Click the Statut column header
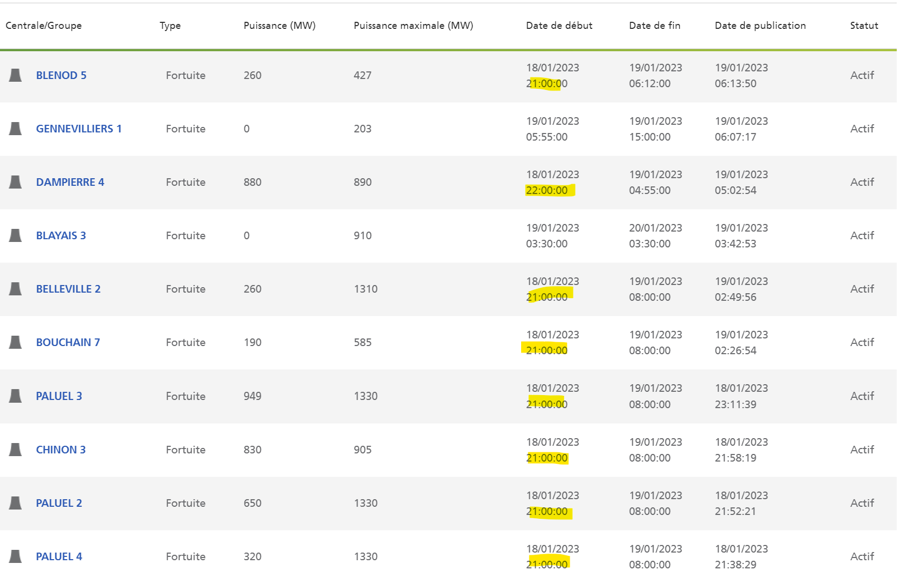This screenshot has height=588, width=912. tap(864, 26)
